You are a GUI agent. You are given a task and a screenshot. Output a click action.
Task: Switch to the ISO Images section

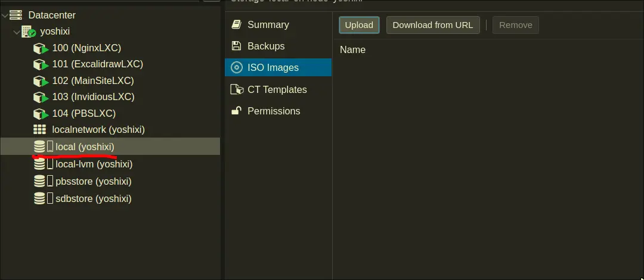tap(273, 67)
